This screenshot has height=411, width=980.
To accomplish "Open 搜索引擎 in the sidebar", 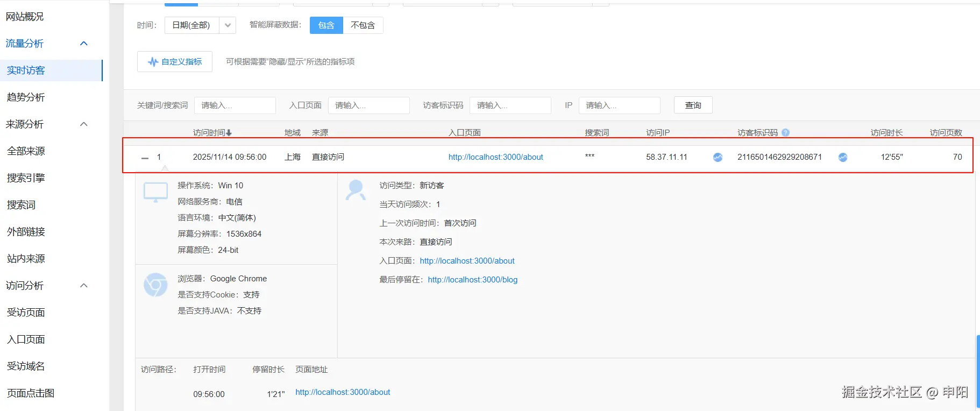I will click(26, 178).
